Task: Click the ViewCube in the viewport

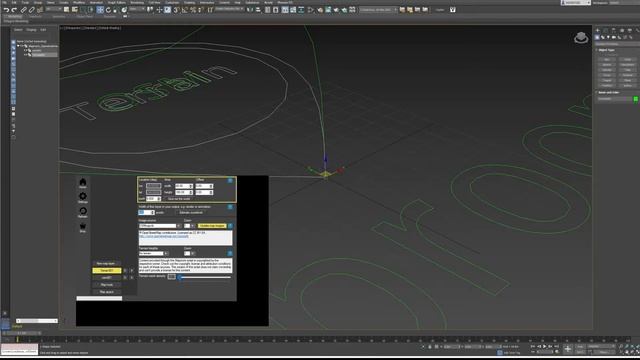Action: [581, 38]
